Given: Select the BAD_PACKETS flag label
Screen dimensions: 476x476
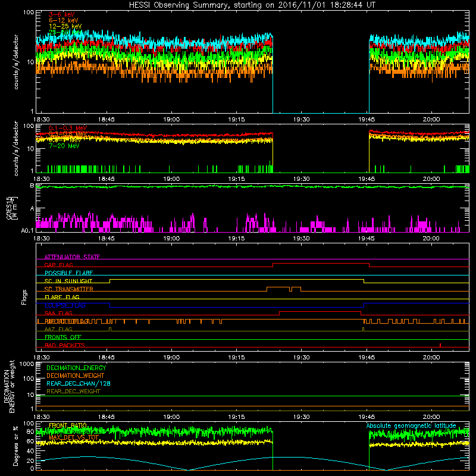Looking at the screenshot, I should point(65,345).
